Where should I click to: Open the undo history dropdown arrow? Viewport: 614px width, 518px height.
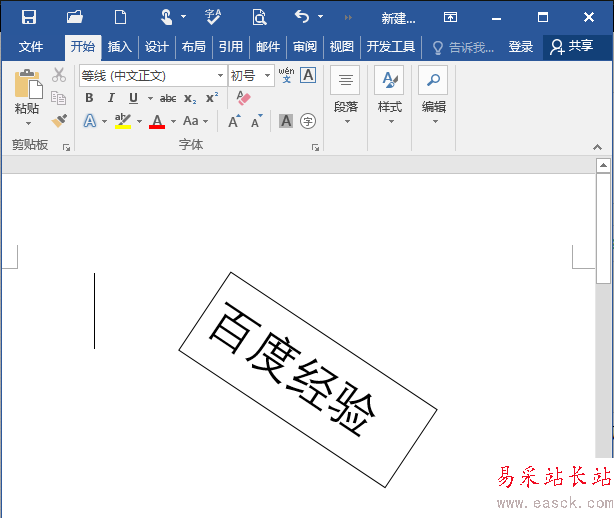(320, 17)
